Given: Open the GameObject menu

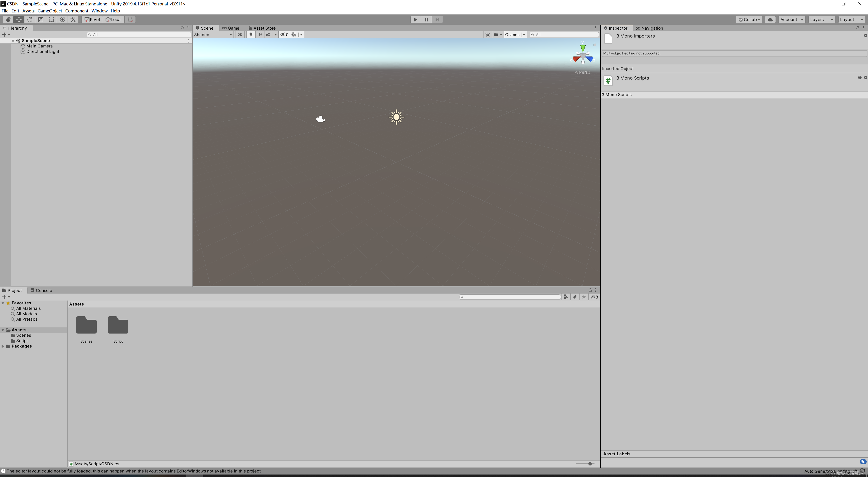Looking at the screenshot, I should [x=50, y=11].
